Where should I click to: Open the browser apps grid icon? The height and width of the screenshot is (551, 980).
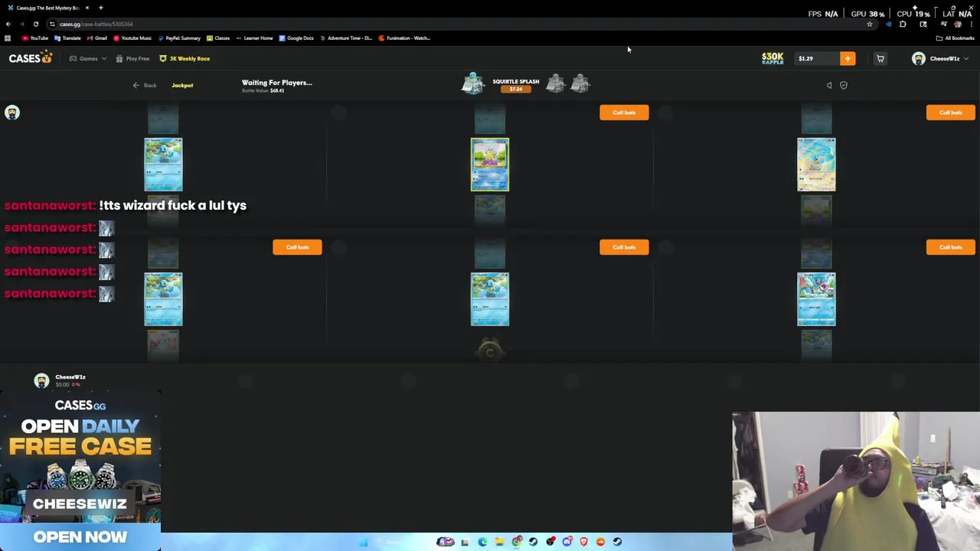pos(8,38)
